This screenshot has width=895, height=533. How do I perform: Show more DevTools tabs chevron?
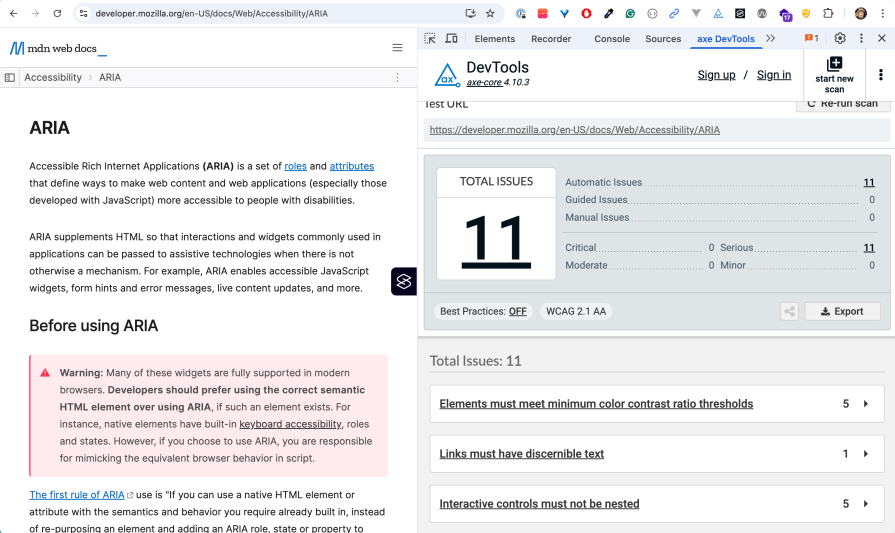pos(770,39)
